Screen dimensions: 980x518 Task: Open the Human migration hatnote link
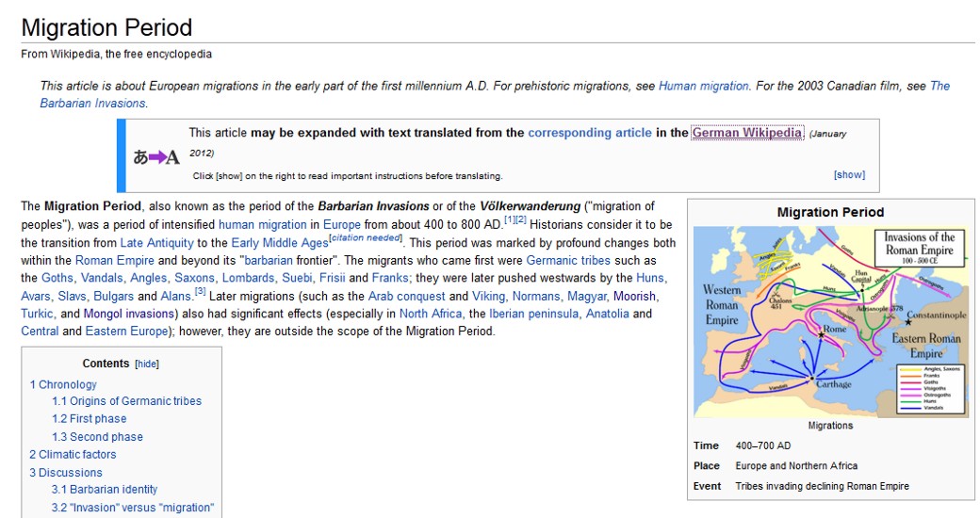[x=704, y=86]
